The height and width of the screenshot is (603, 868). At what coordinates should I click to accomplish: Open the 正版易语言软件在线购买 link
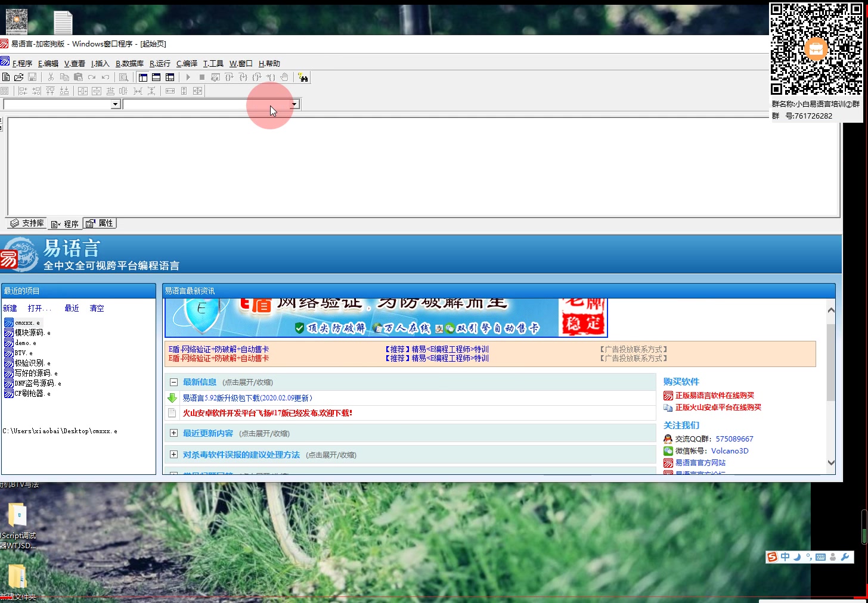pyautogui.click(x=714, y=396)
